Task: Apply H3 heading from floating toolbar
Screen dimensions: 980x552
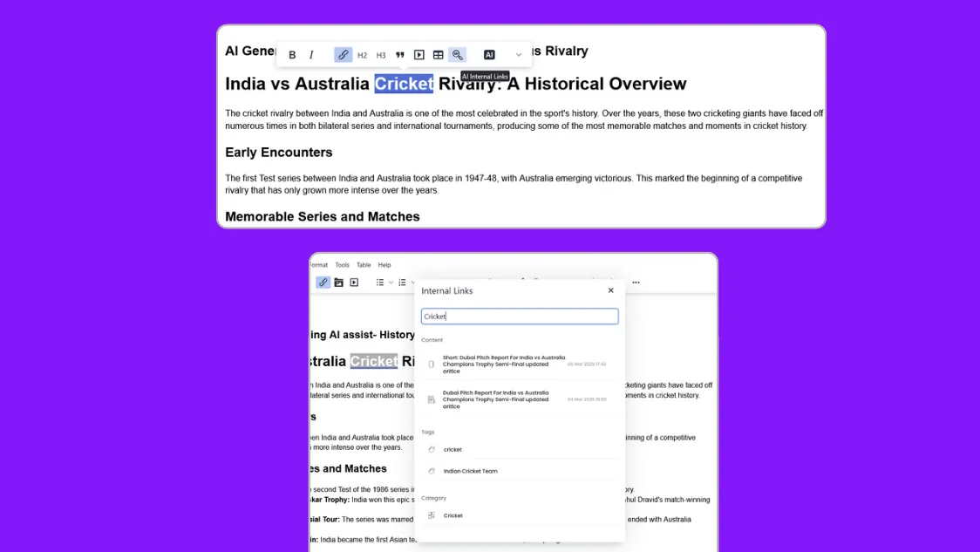Action: click(x=381, y=55)
